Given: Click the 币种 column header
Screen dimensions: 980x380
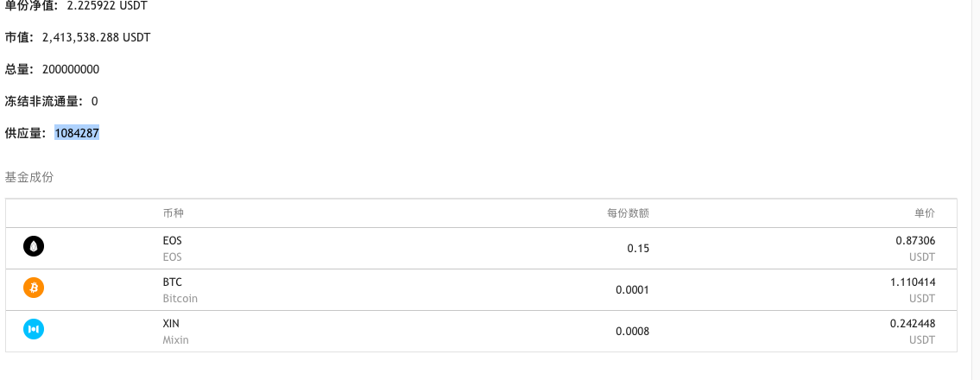Looking at the screenshot, I should click(x=173, y=213).
